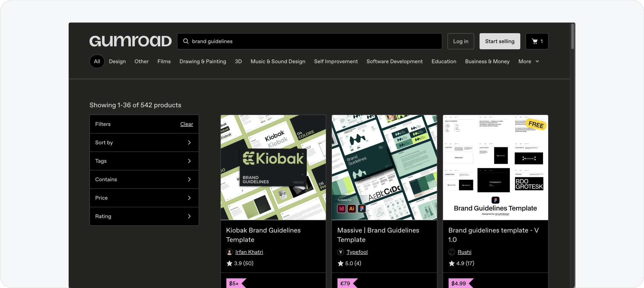Viewport: 644px width, 288px height.
Task: Click the Log in button
Action: (461, 41)
